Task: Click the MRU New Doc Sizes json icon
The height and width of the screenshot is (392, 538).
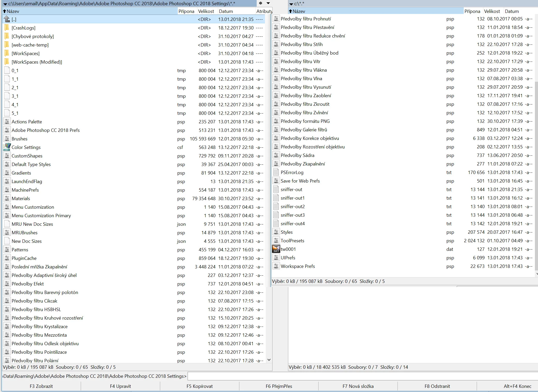Action: (7, 224)
